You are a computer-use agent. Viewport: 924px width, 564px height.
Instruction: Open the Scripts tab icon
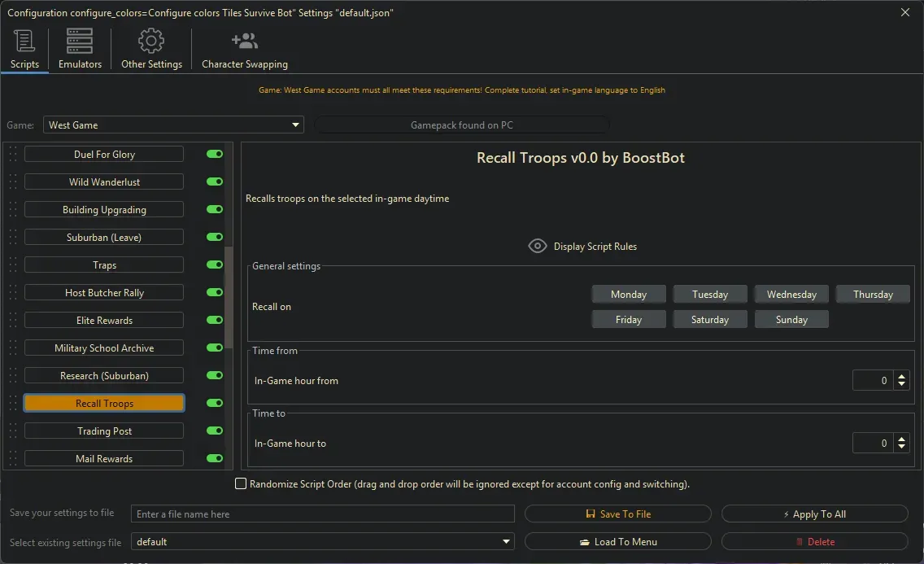click(24, 42)
